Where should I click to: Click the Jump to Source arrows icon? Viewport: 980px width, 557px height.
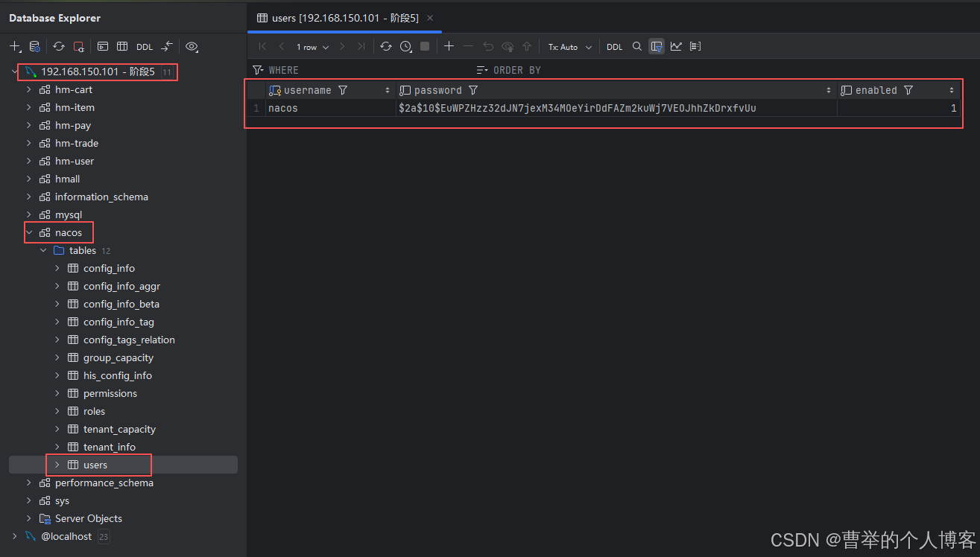(167, 46)
